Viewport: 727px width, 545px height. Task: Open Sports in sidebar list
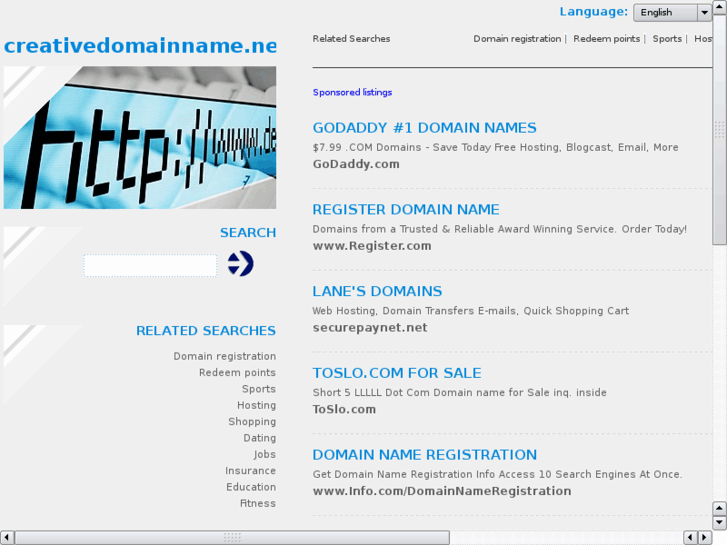point(259,389)
